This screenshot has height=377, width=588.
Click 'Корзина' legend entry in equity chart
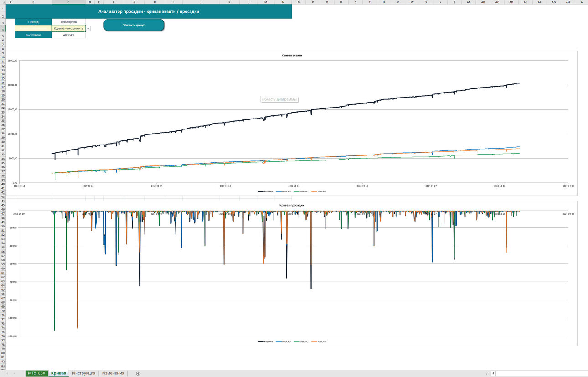tap(265, 191)
